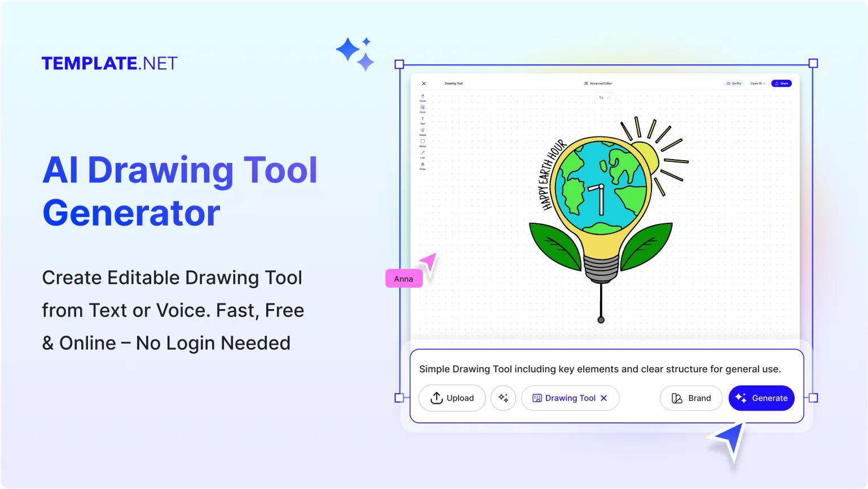
Task: Click the Generate button
Action: pyautogui.click(x=761, y=398)
